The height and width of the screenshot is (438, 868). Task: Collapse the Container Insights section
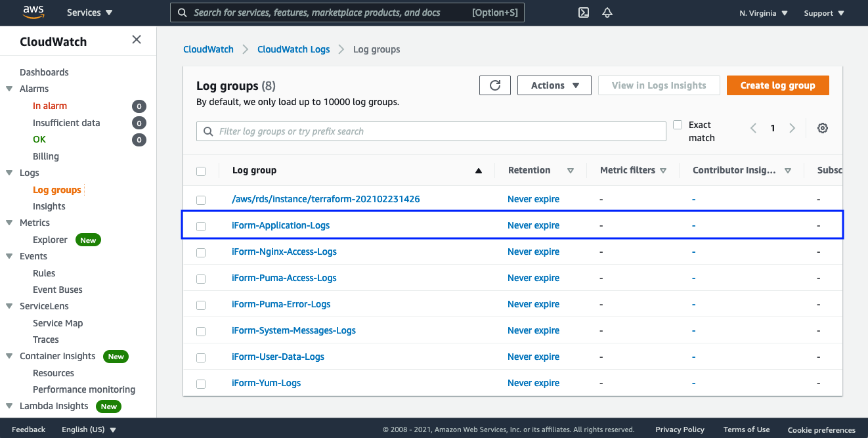[9, 356]
